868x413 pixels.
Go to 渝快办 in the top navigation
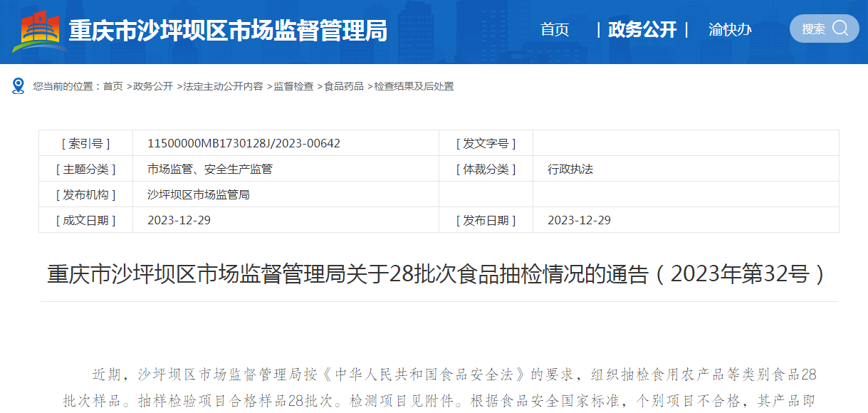click(730, 30)
